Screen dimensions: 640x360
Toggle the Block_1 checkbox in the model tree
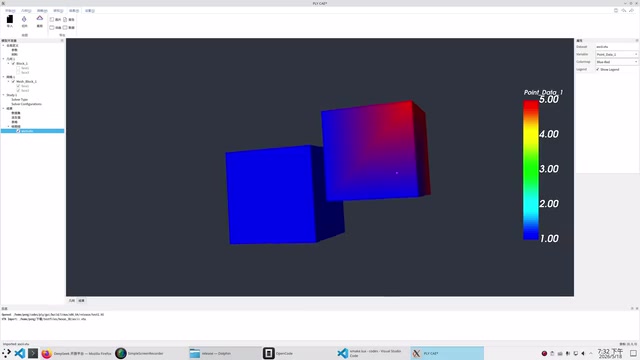click(x=13, y=64)
